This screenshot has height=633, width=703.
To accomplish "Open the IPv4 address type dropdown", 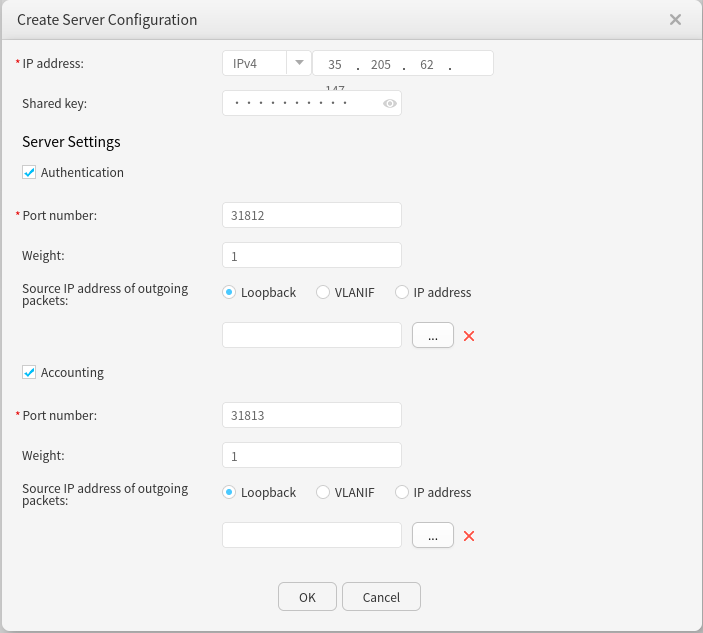I will [x=299, y=64].
